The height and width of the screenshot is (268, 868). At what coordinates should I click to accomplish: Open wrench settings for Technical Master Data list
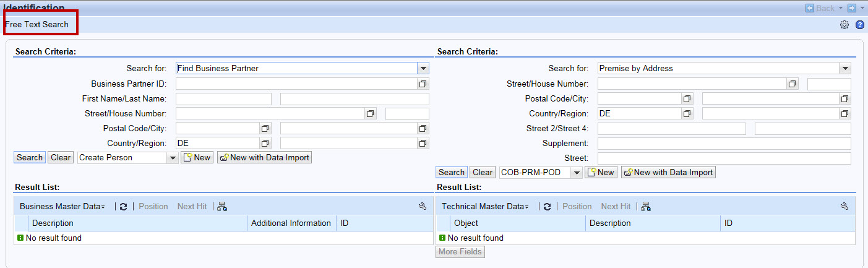(x=844, y=207)
